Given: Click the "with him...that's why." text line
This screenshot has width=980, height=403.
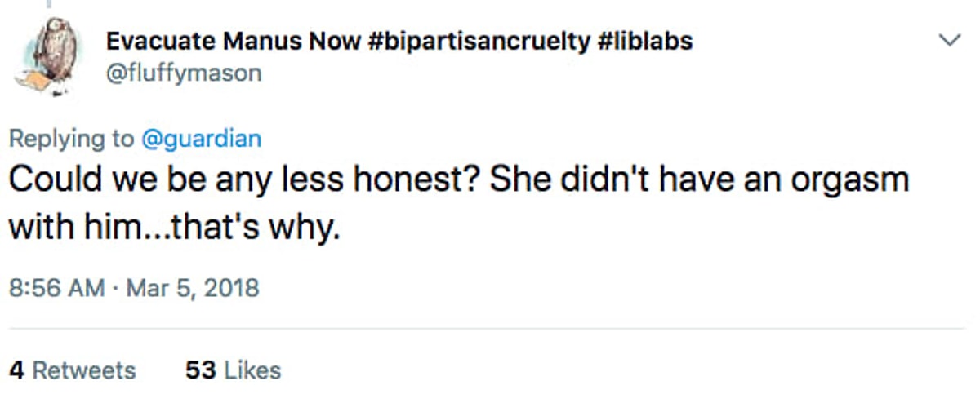Looking at the screenshot, I should coord(173,228).
